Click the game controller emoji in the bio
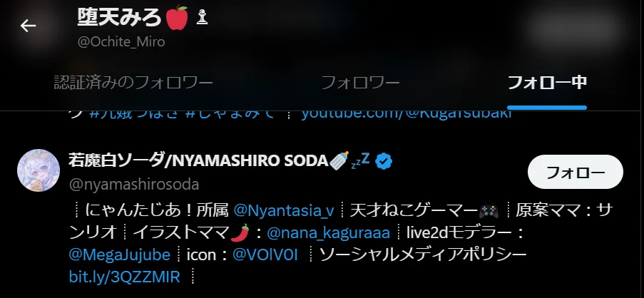Viewport: 644px width, 298px height. pos(489,211)
